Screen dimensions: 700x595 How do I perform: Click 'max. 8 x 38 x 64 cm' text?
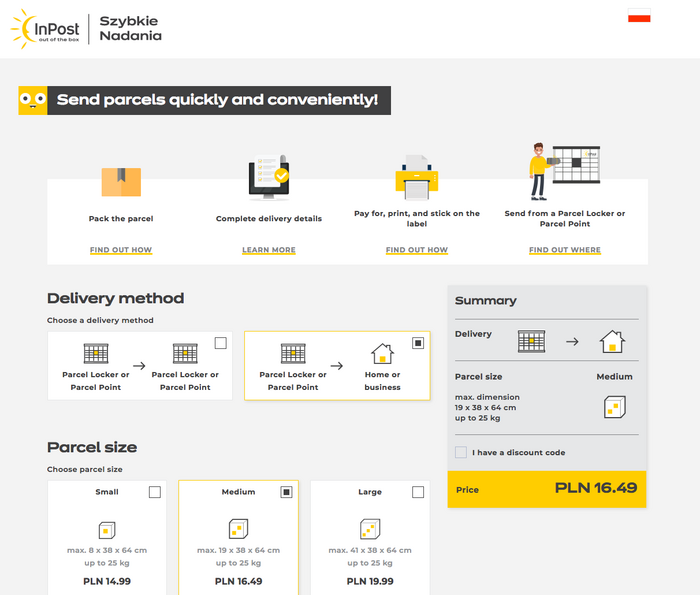click(107, 550)
